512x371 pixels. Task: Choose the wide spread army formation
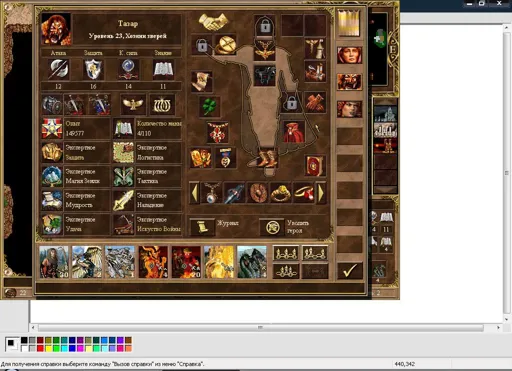pos(286,253)
